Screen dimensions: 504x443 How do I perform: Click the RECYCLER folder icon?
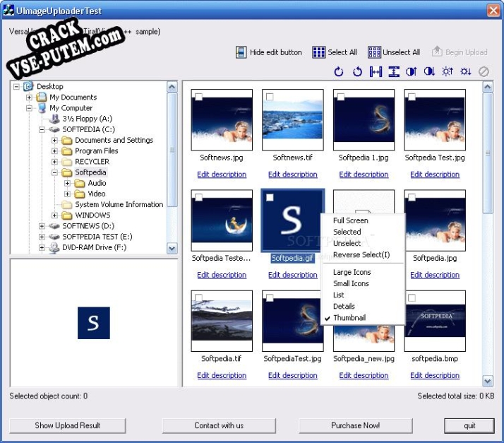(67, 162)
